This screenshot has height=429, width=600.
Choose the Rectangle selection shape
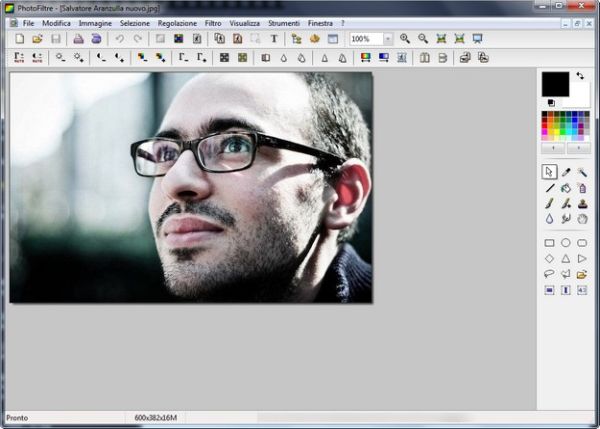[x=549, y=243]
